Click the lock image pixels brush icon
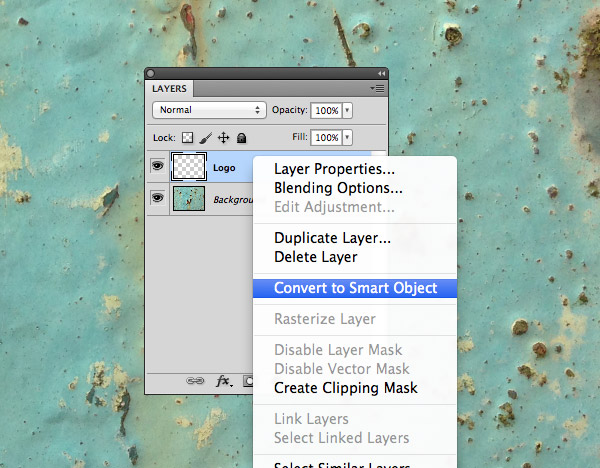This screenshot has width=600, height=468. point(205,138)
